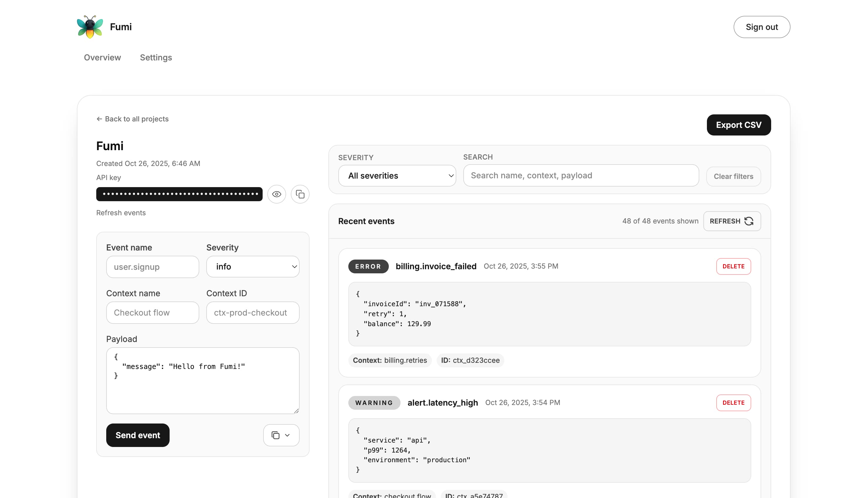The width and height of the screenshot is (868, 498).
Task: Click the Send event button
Action: pos(138,435)
